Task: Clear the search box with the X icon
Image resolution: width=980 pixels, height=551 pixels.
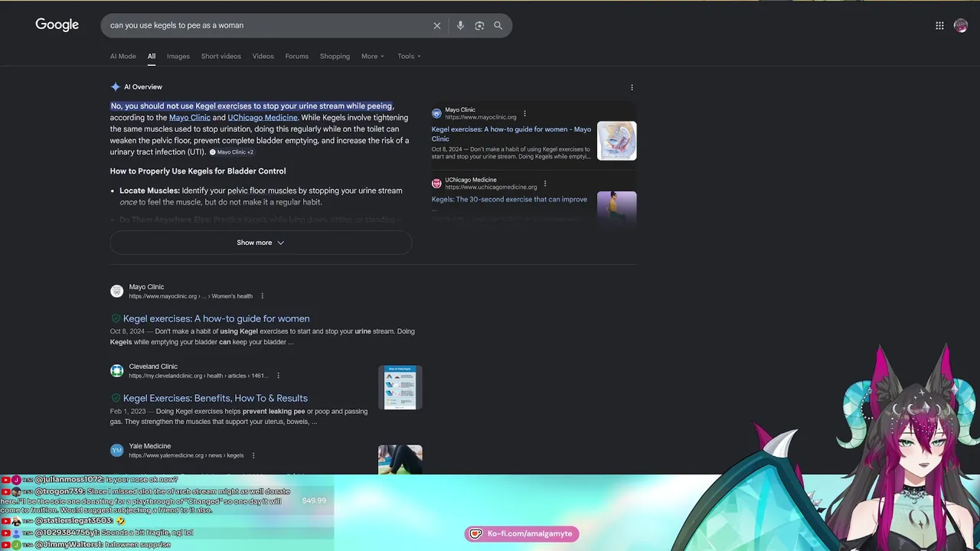Action: 437,25
